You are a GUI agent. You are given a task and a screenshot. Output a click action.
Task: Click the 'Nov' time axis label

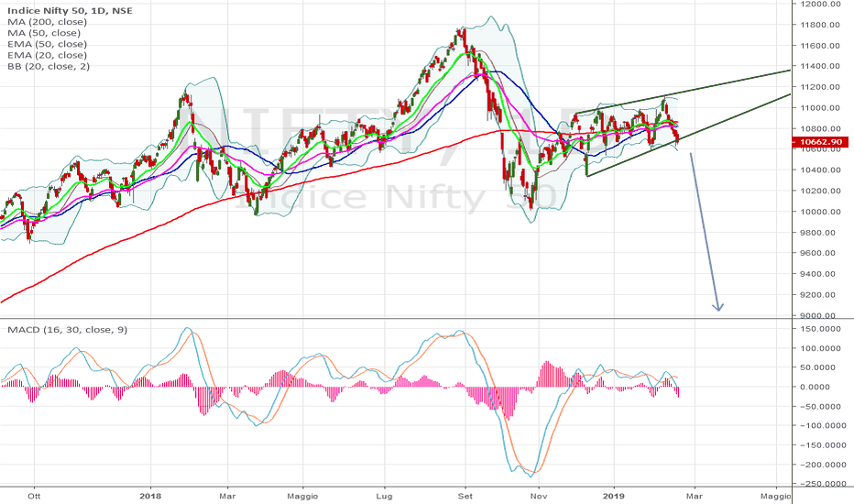[539, 497]
